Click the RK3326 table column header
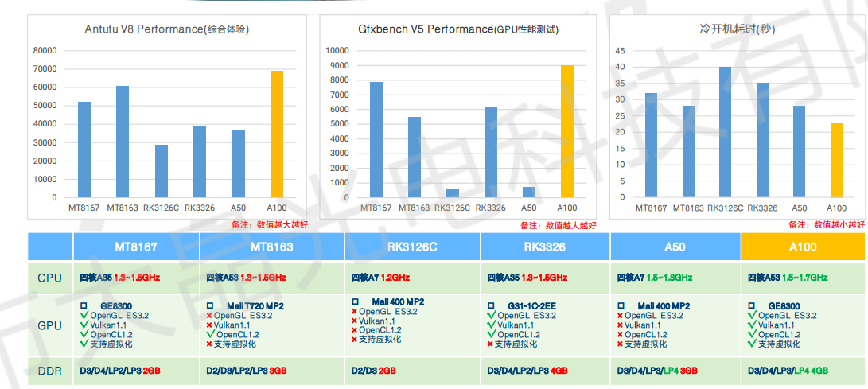 pos(545,247)
